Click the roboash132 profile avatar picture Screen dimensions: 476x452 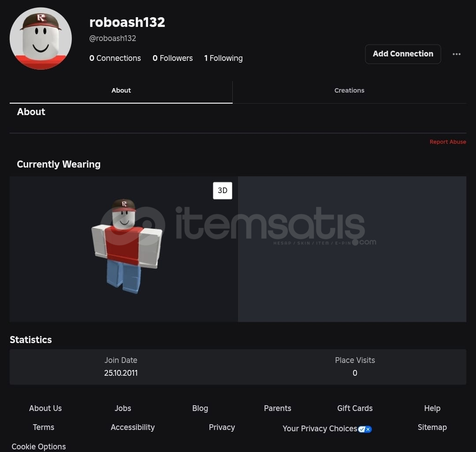[41, 38]
